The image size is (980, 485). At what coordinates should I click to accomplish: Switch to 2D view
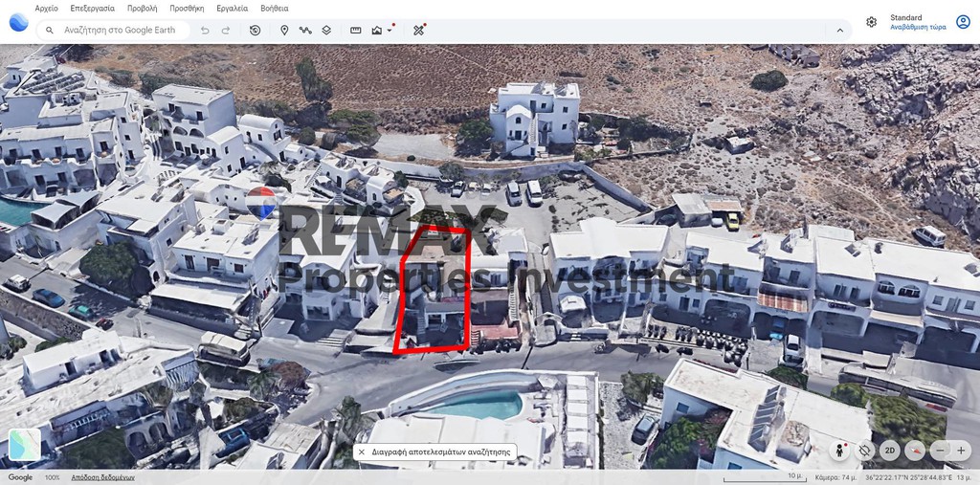[890, 450]
